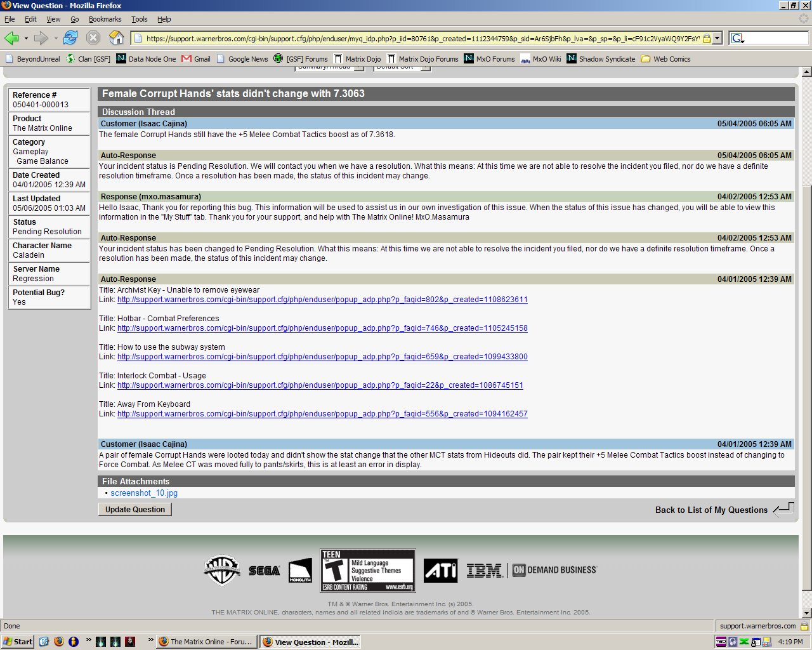The width and height of the screenshot is (812, 650).
Task: Click the Back navigation arrow
Action: click(x=11, y=38)
